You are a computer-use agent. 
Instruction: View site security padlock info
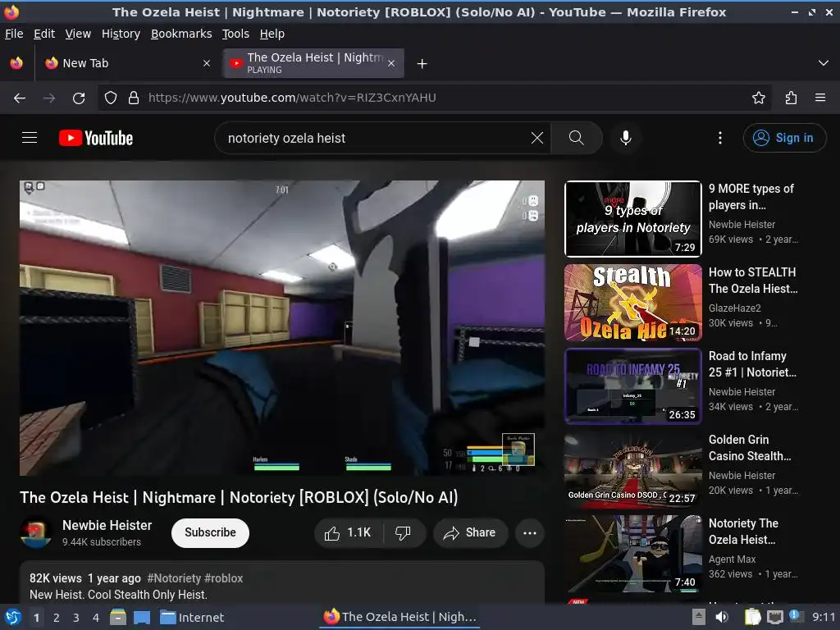[134, 98]
